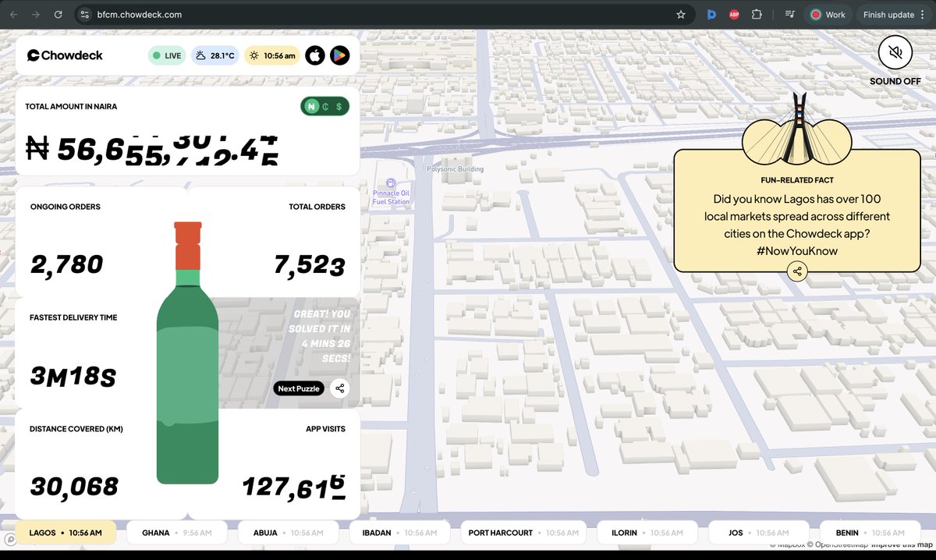936x560 pixels.
Task: Click the #NowYouKnow hashtag text
Action: 796,250
